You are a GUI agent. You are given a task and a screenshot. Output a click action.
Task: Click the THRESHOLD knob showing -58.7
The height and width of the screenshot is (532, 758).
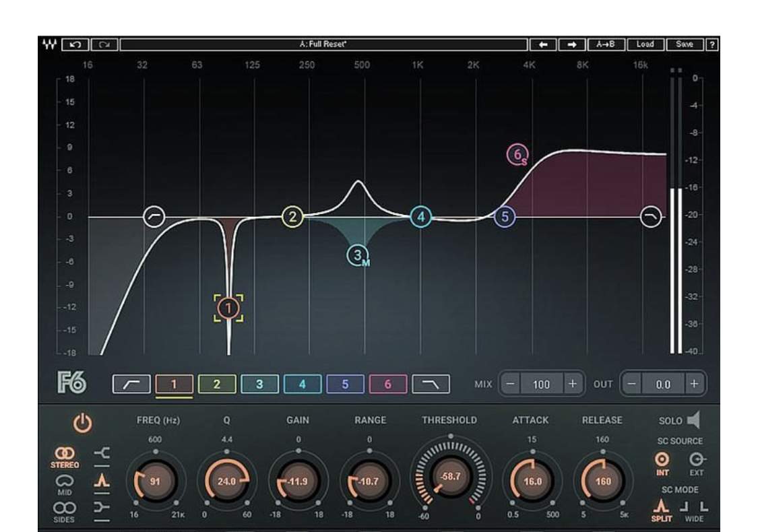click(450, 477)
